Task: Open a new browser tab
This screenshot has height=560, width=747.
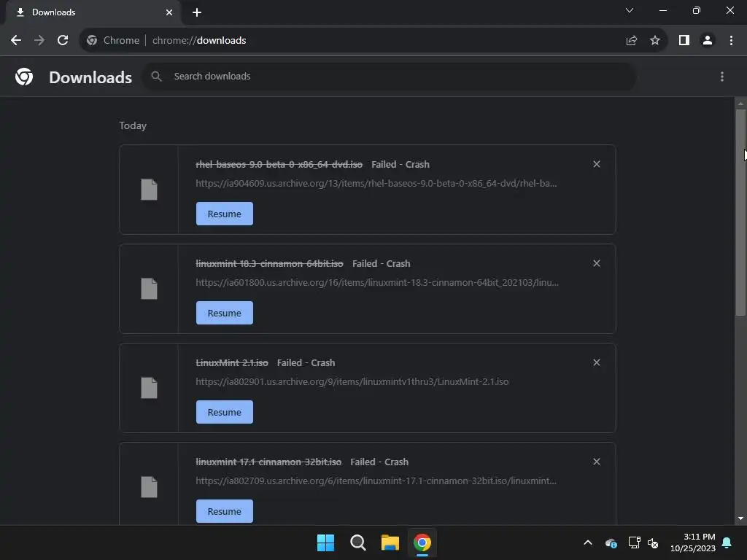Action: tap(197, 12)
